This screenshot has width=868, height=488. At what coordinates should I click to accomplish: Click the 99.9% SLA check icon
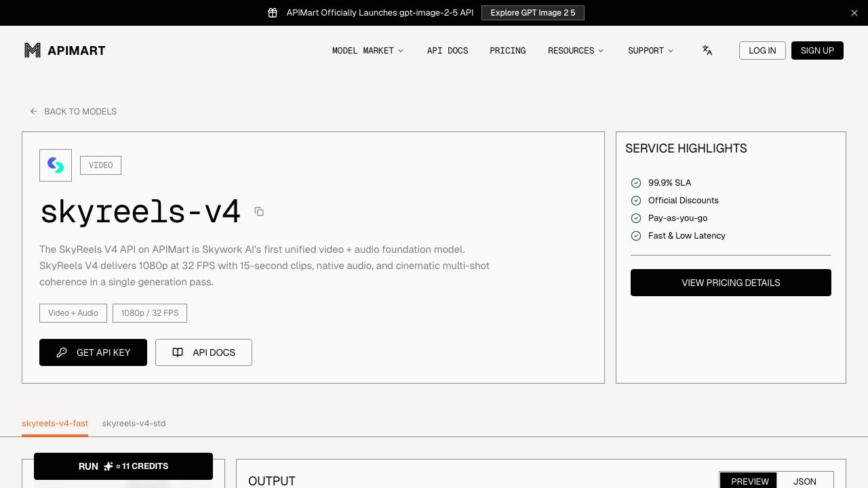[636, 183]
